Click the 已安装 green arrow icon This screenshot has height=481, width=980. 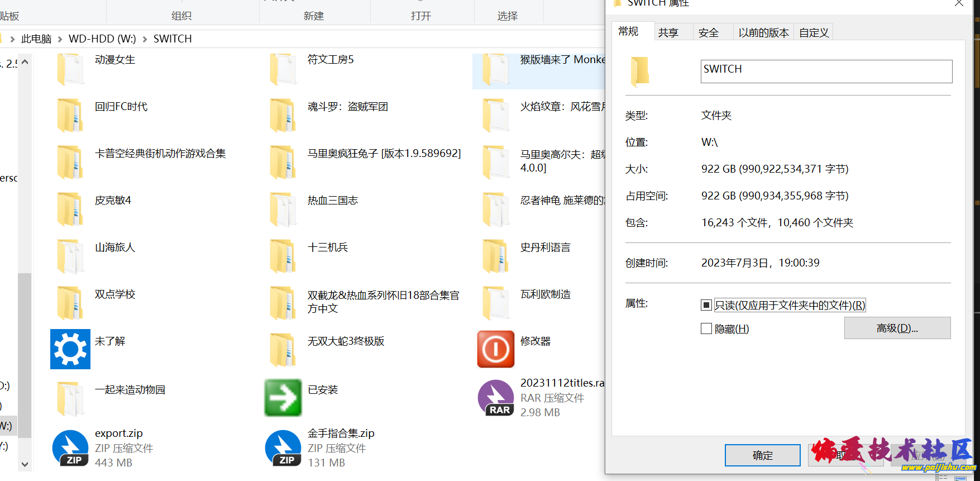pyautogui.click(x=283, y=398)
